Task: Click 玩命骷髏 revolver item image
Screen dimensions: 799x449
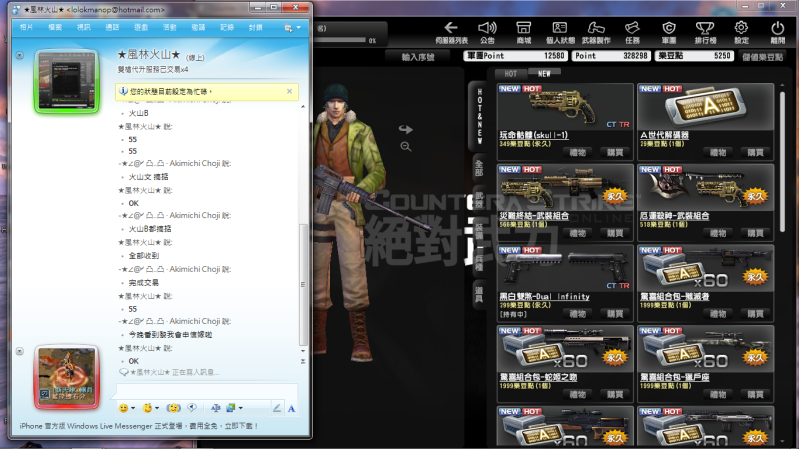Action: 565,107
